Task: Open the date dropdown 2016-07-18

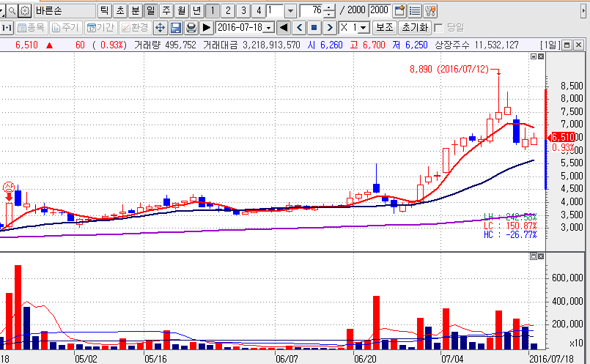Action: point(269,28)
